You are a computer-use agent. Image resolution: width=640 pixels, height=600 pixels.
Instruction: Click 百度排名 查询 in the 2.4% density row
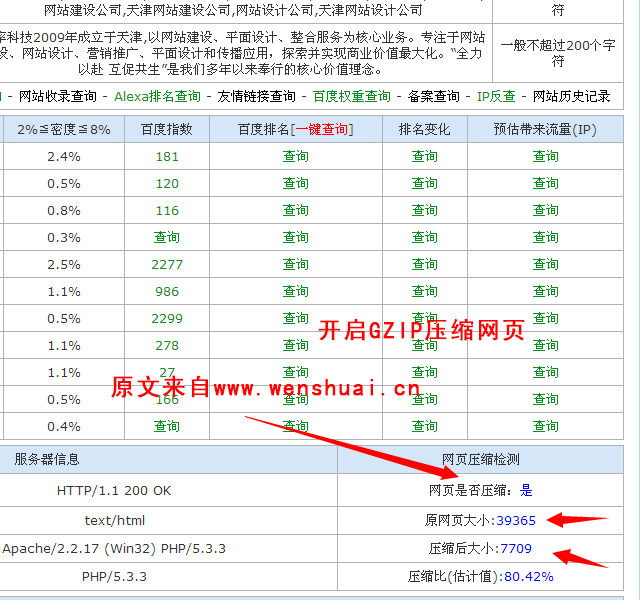[x=296, y=157]
